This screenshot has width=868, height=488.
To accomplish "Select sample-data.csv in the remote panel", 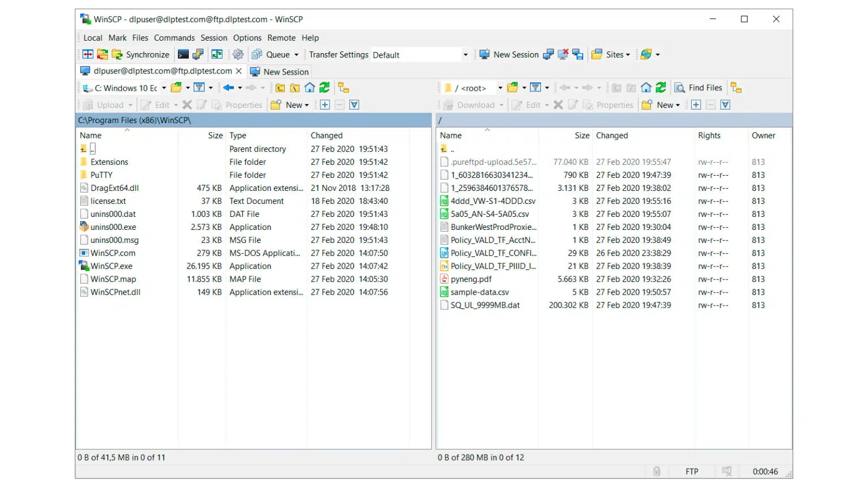I will click(x=479, y=292).
